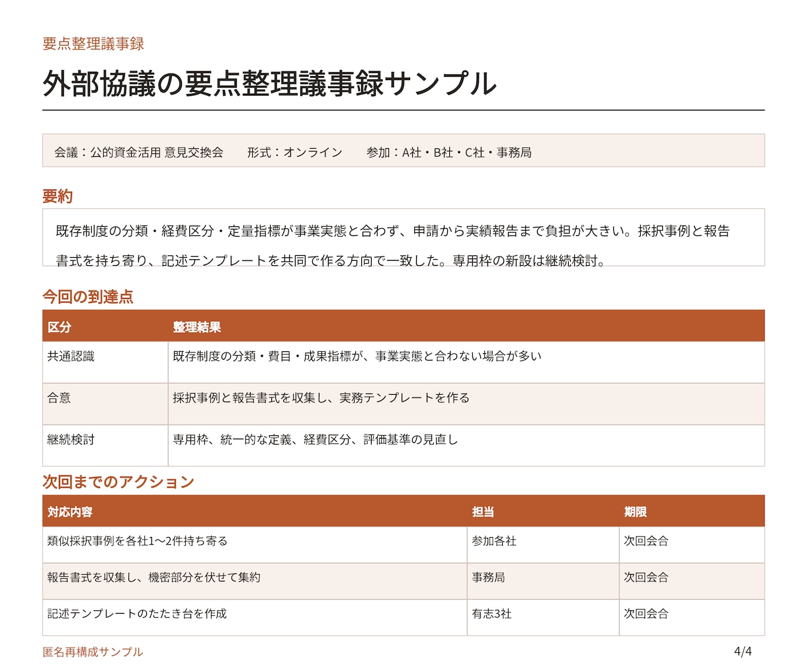
Task: Click the cell '既存制度の分類・費目・成果指標が、事業実態と合わない場合が多い'
Action: coord(466,362)
